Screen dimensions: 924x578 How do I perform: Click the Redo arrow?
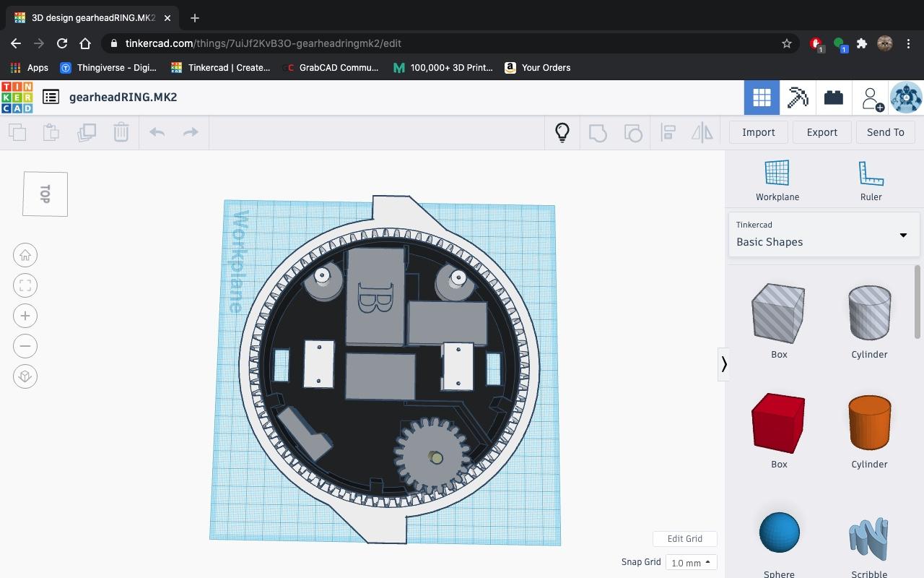pyautogui.click(x=191, y=132)
